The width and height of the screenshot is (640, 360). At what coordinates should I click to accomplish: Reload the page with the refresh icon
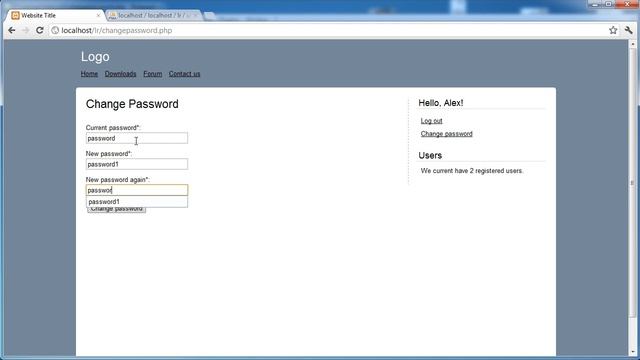click(40, 30)
